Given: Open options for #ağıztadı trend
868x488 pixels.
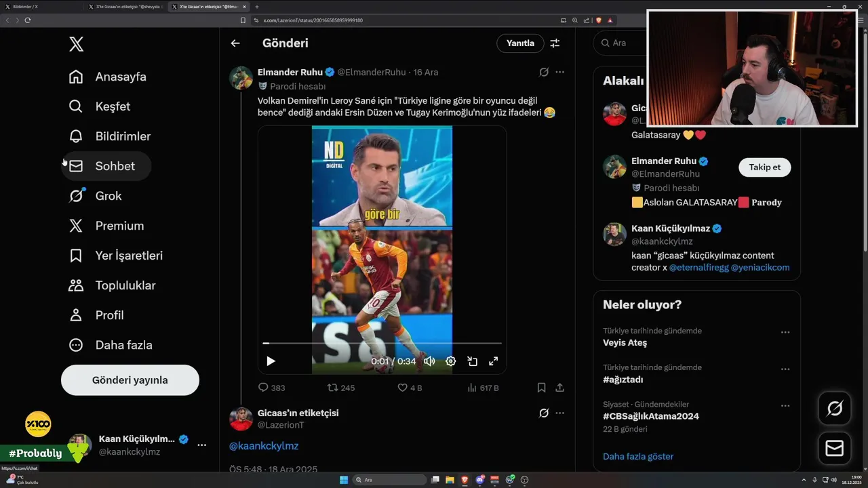Looking at the screenshot, I should [x=785, y=369].
